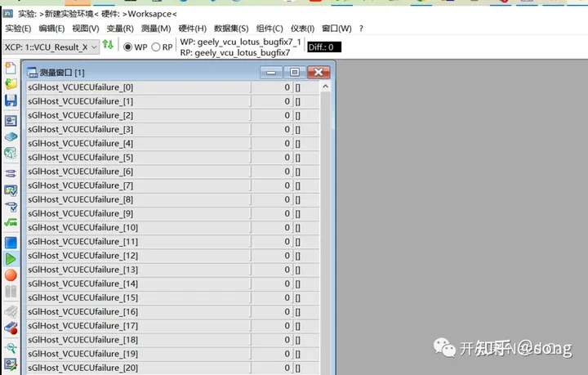Image resolution: width=588 pixels, height=375 pixels.
Task: Click value 0 of sGlHost_VCUECUfailure_[3]
Action: click(287, 129)
